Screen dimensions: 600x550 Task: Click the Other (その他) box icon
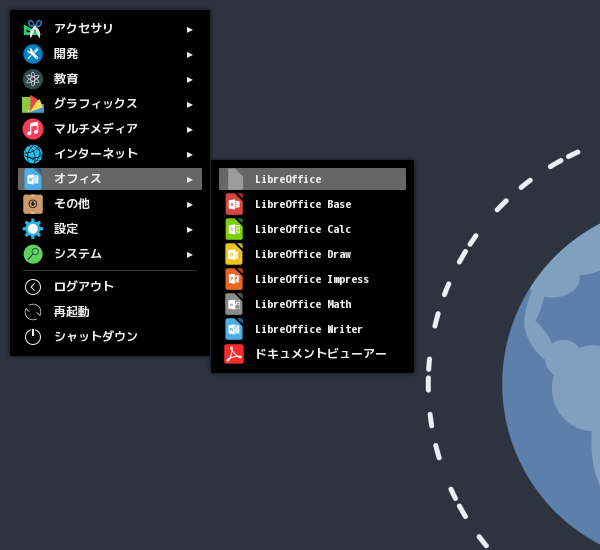tap(33, 204)
